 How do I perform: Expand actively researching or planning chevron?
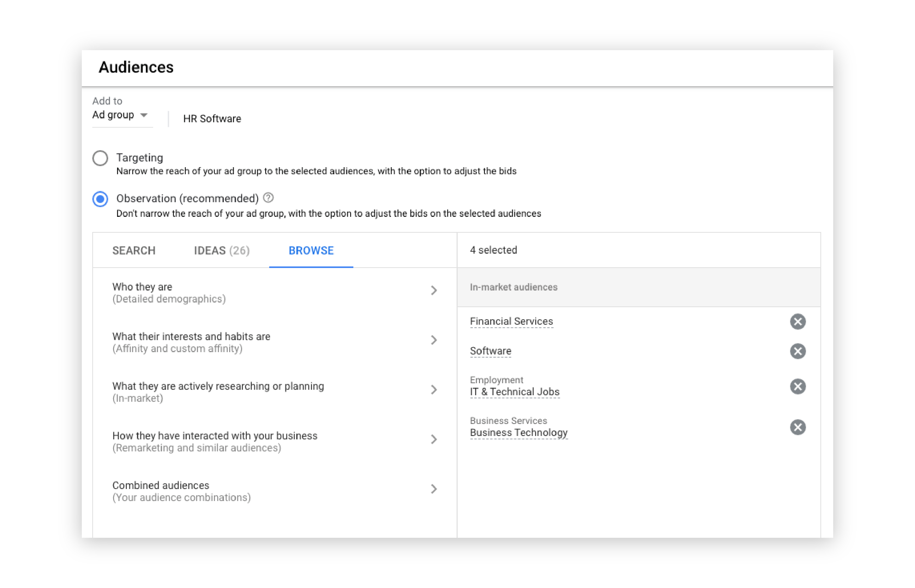(x=434, y=389)
